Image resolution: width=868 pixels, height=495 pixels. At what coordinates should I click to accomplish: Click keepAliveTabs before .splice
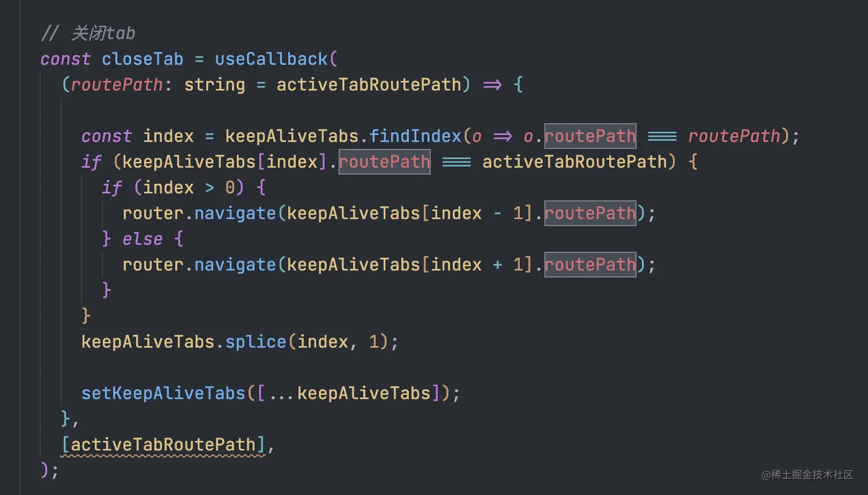[148, 342]
